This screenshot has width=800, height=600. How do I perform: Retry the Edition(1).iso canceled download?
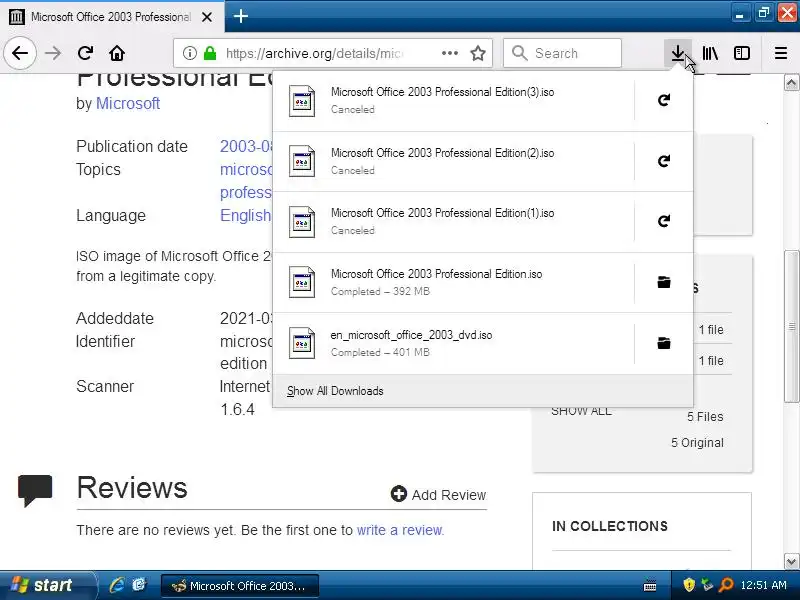pyautogui.click(x=663, y=221)
